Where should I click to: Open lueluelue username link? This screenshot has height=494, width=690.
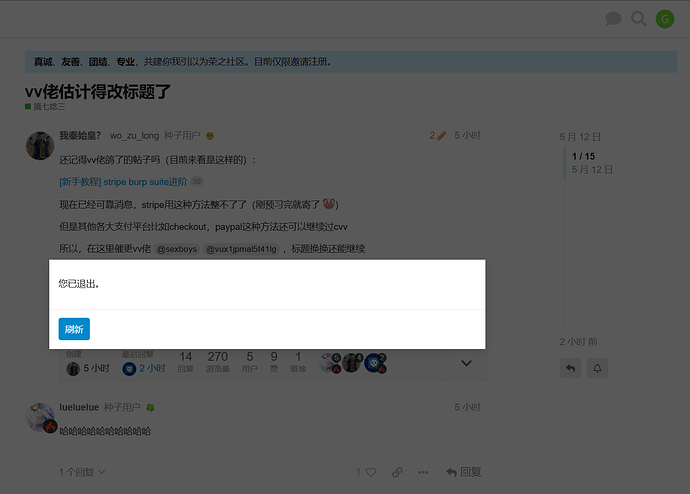coord(79,407)
